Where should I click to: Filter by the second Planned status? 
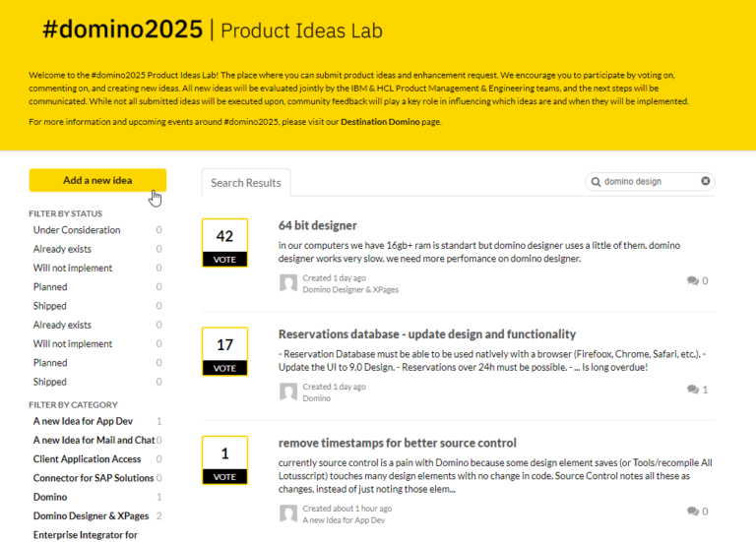pyautogui.click(x=50, y=363)
